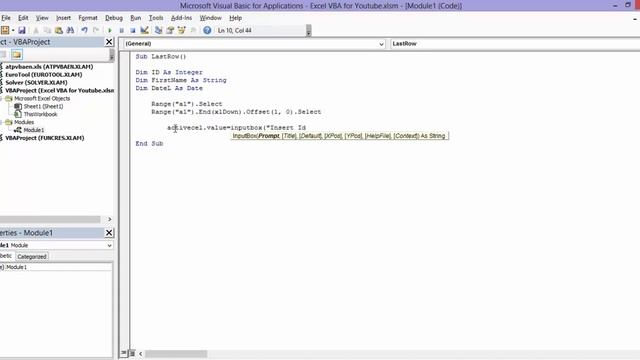Select VBAProject (FUNCRES.XLAM) project
640x360 pixels.
click(44, 138)
